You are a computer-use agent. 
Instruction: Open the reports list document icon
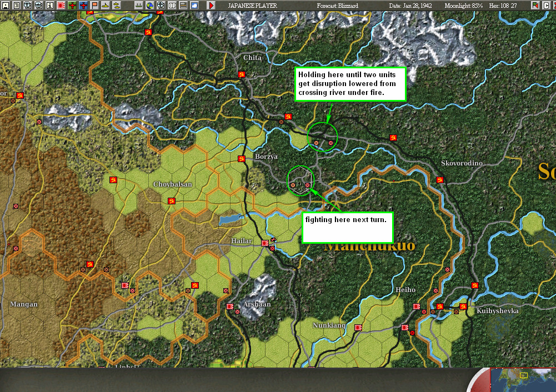16,6
